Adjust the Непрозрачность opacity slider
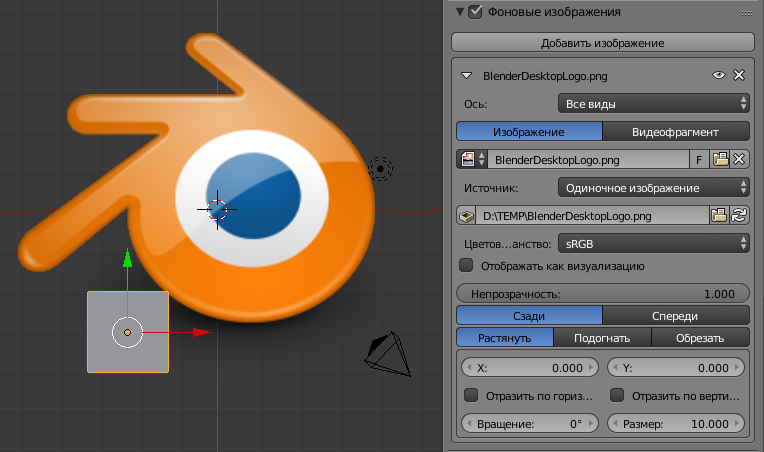This screenshot has width=764, height=452. [x=603, y=294]
